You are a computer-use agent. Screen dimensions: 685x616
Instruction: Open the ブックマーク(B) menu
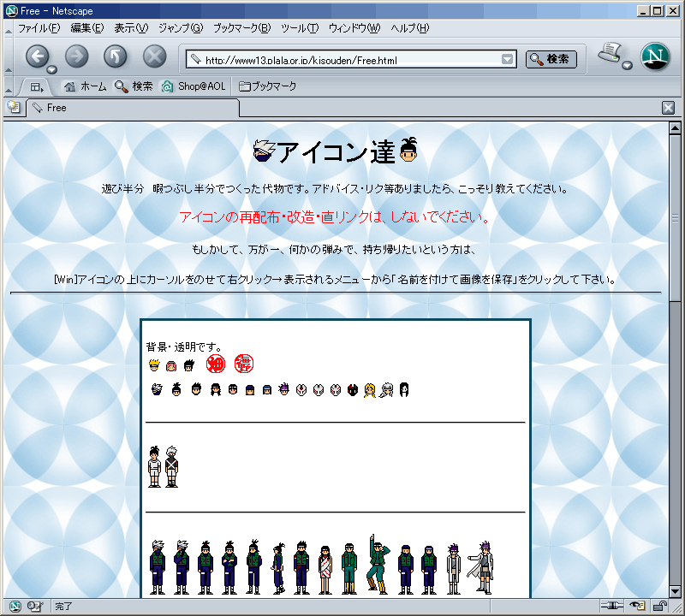click(241, 28)
